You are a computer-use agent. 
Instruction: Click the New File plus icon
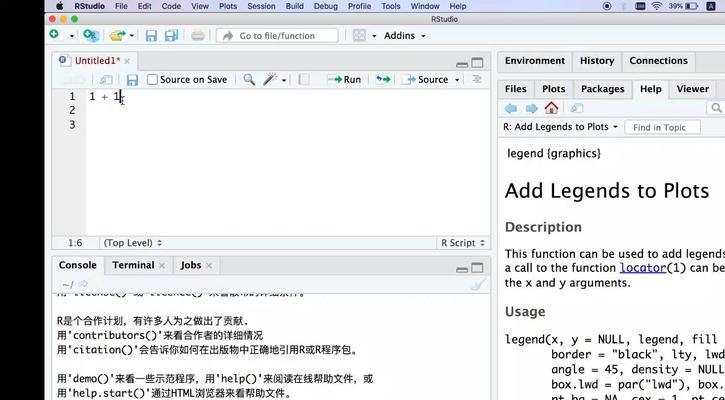[x=54, y=35]
